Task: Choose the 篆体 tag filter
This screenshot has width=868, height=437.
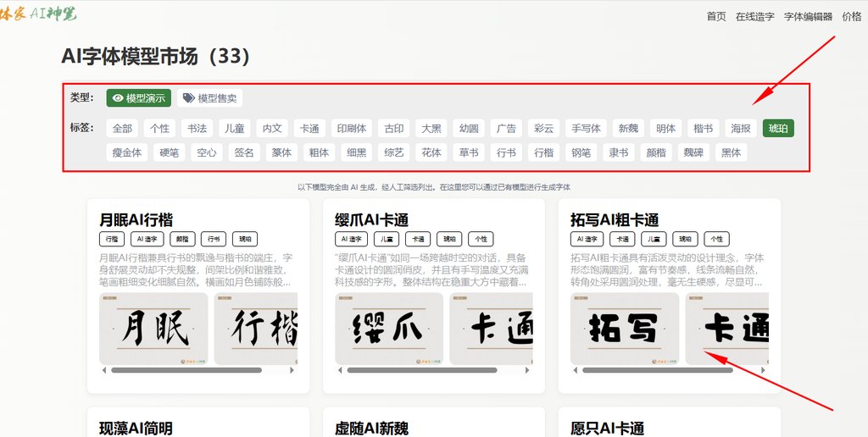Action: (x=281, y=152)
